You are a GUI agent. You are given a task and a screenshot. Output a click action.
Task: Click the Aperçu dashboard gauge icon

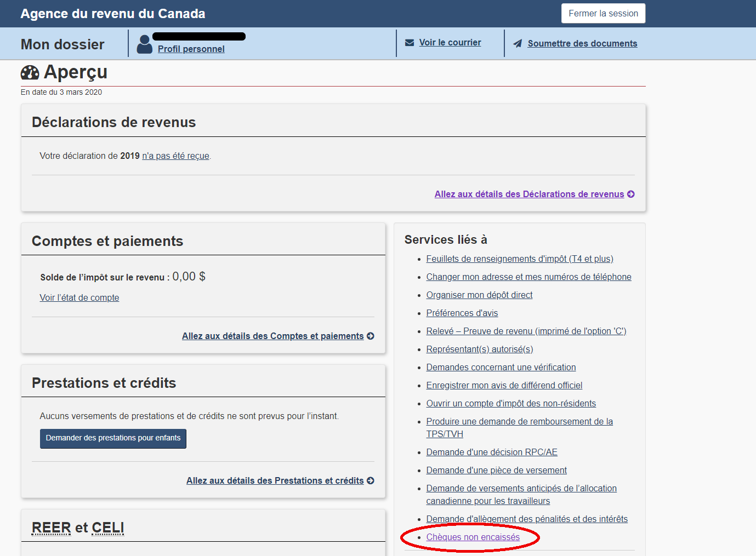point(30,72)
